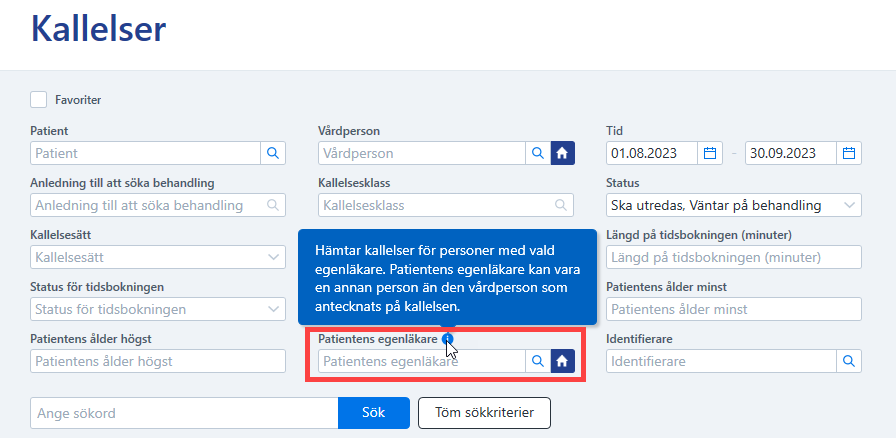Click the start date field 01.08.2023
The width and height of the screenshot is (896, 438).
(x=652, y=153)
